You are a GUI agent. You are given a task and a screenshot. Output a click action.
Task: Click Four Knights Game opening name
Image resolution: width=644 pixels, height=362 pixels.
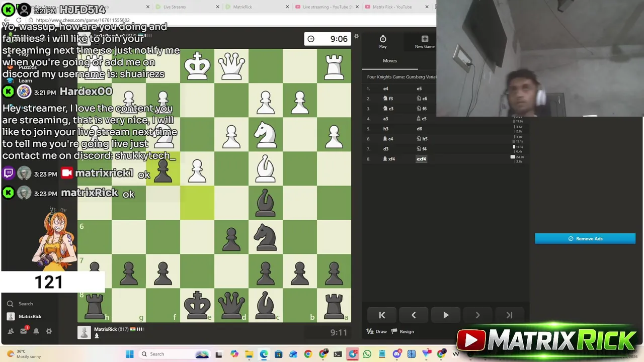click(401, 77)
